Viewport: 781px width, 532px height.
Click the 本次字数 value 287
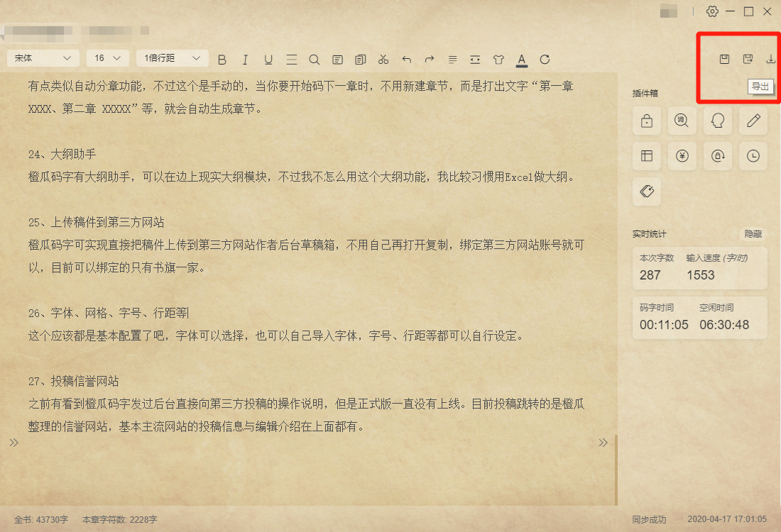(650, 275)
